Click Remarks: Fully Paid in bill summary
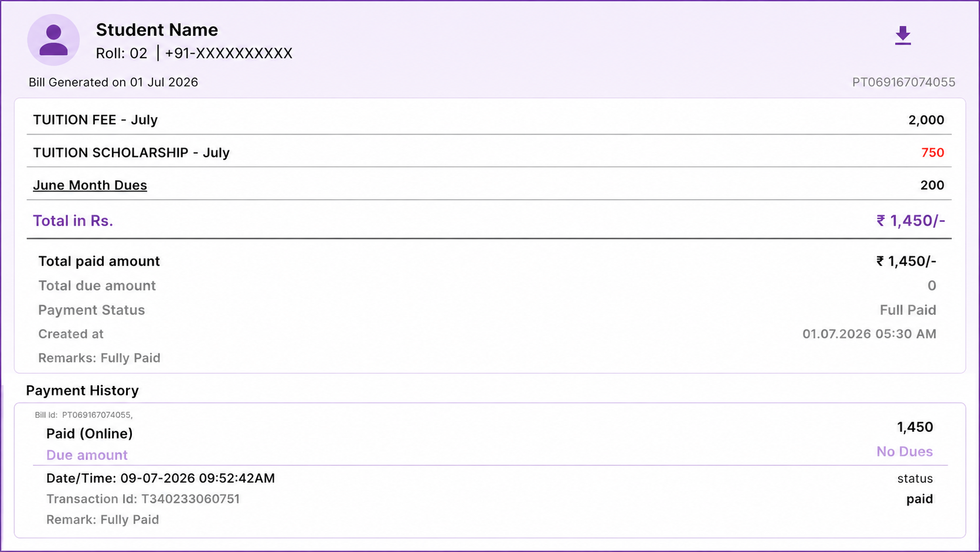980x552 pixels. click(99, 358)
